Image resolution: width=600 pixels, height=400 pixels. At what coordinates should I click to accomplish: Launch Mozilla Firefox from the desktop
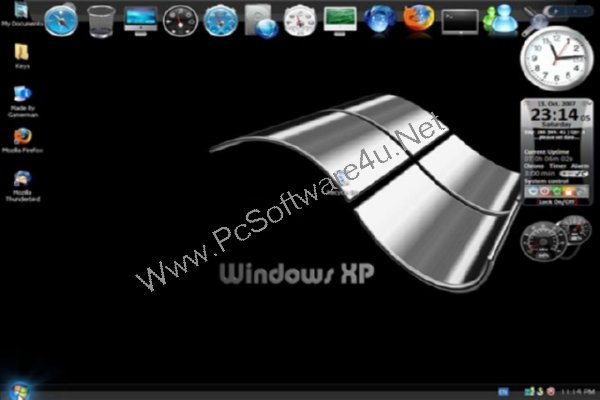[22, 140]
